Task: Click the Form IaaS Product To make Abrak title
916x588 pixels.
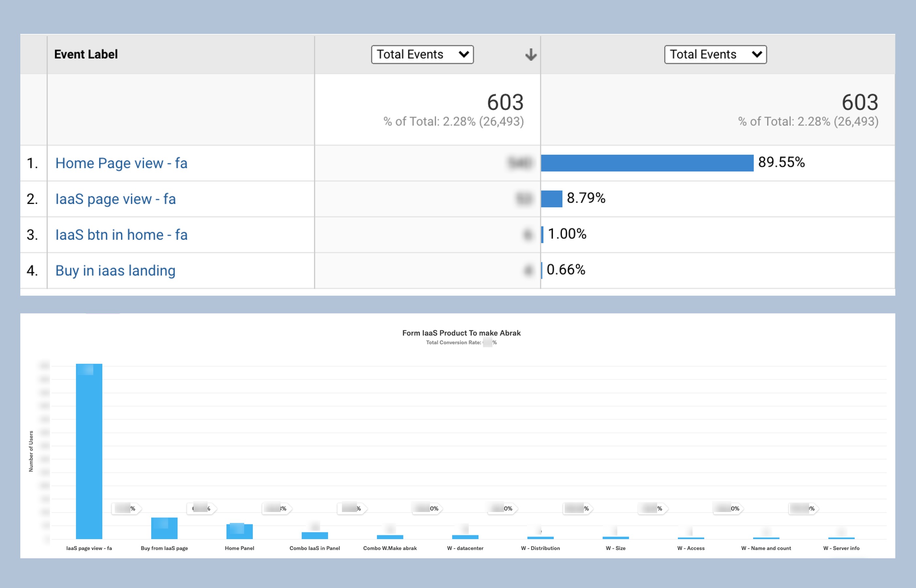Action: pos(461,333)
